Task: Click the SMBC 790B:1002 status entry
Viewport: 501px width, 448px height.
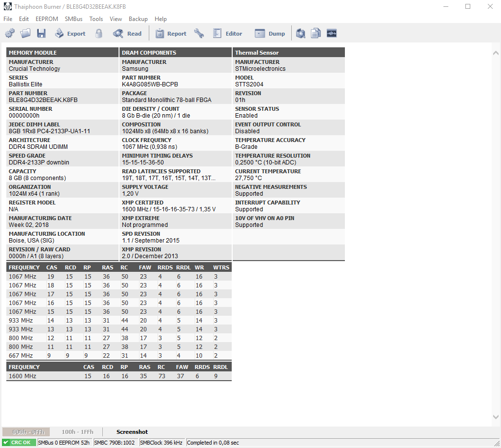Action: (114, 443)
